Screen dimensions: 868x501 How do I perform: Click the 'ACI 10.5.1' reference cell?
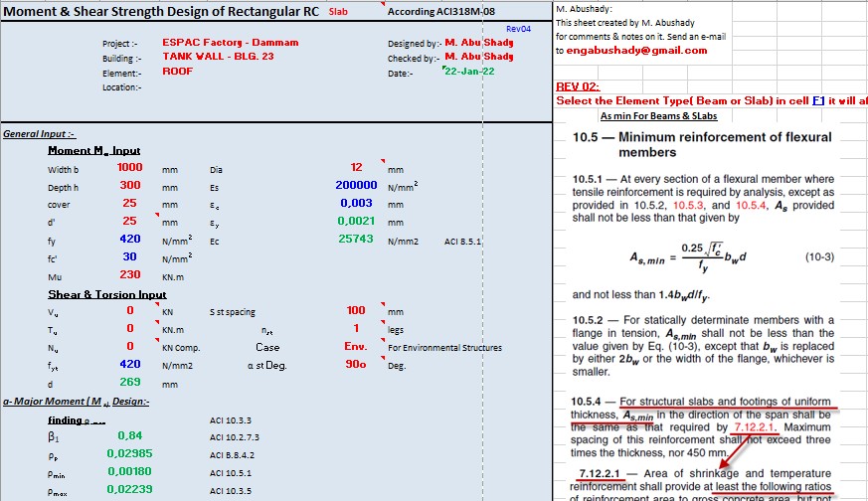pyautogui.click(x=231, y=473)
